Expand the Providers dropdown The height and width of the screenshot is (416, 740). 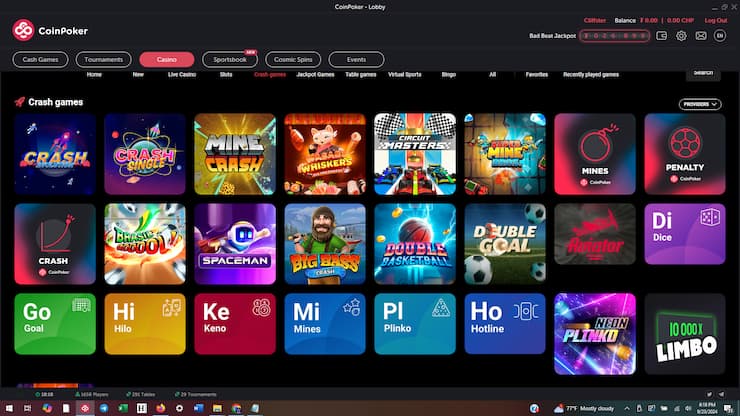pos(700,104)
